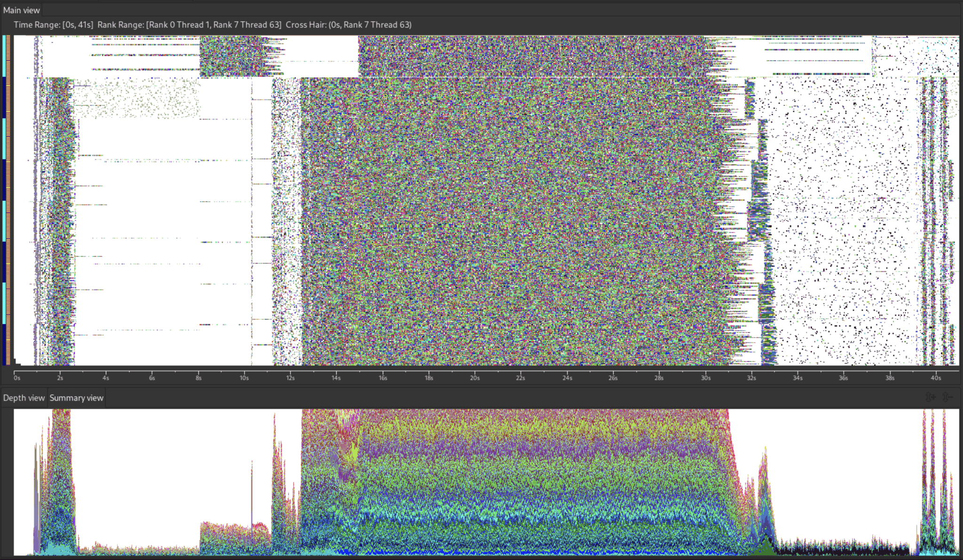Click the 20s marker on time axis
The image size is (963, 560).
click(475, 378)
